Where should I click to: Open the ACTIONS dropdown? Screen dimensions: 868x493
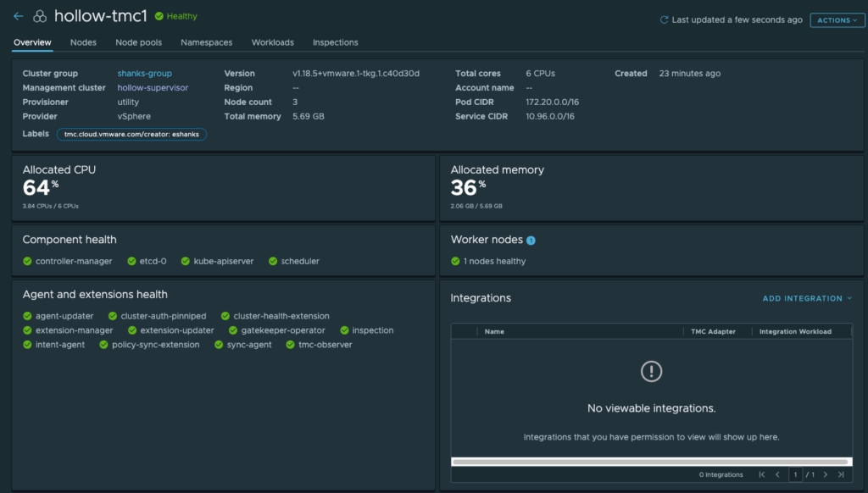(x=837, y=20)
